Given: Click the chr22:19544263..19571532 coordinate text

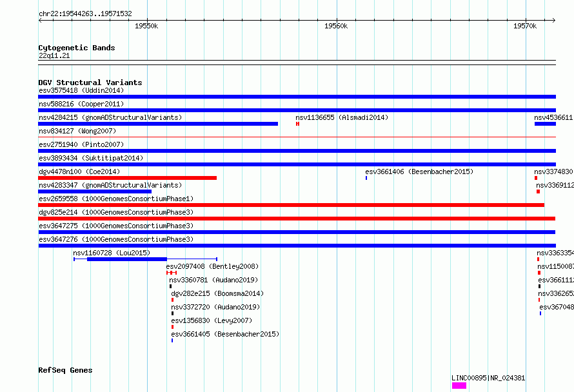Looking at the screenshot, I should coord(85,14).
